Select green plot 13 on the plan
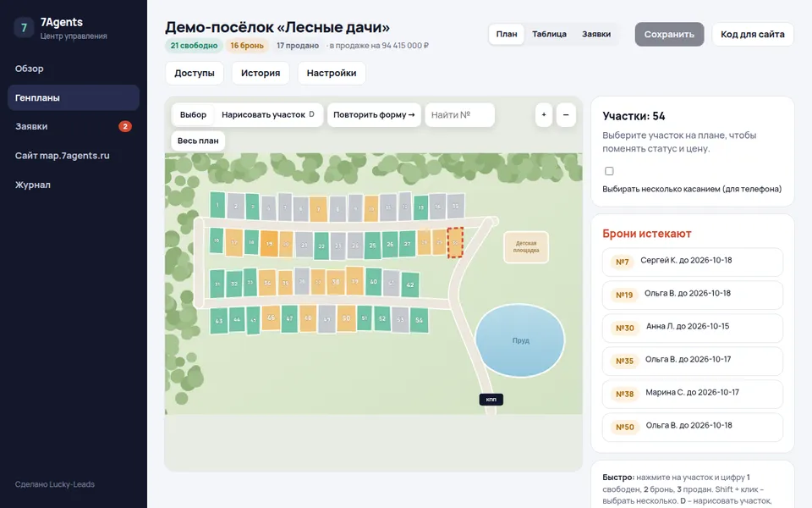The height and width of the screenshot is (508, 812). coord(421,207)
